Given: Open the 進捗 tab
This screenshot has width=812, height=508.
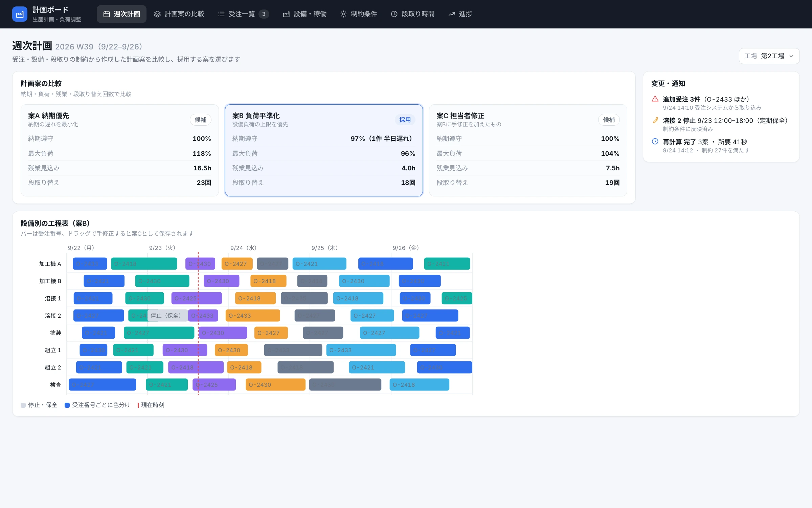Looking at the screenshot, I should click(x=460, y=14).
